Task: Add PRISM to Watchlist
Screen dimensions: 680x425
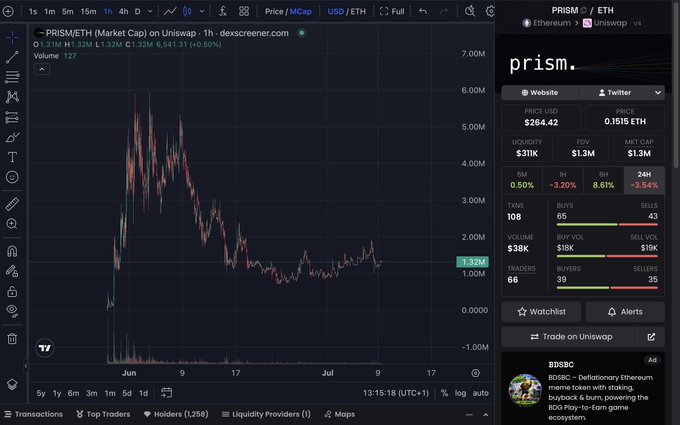Action: click(541, 312)
